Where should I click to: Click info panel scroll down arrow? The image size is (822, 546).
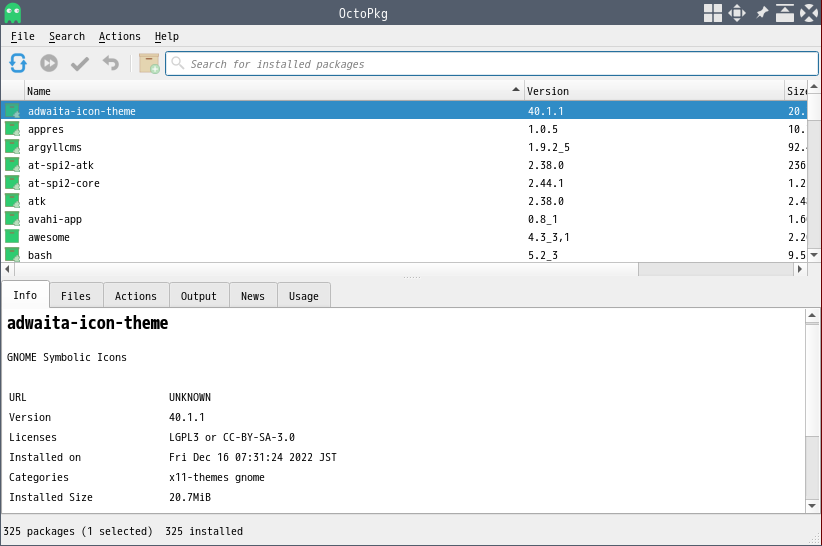click(812, 506)
